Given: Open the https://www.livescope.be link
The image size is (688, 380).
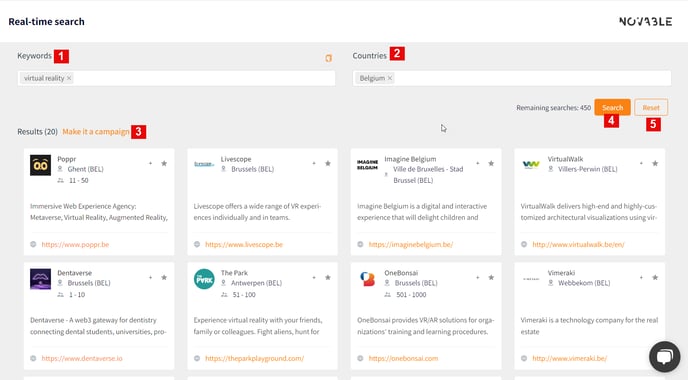Looking at the screenshot, I should click(x=244, y=244).
